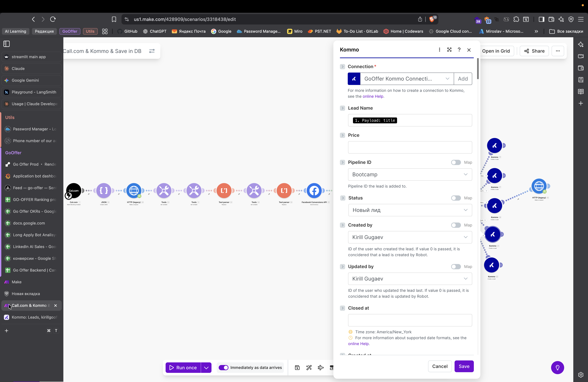Open the JSON Create JSON module
588x382 pixels.
click(x=104, y=191)
